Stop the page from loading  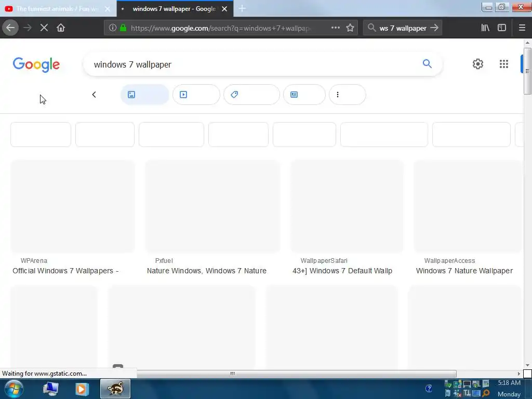point(44,28)
